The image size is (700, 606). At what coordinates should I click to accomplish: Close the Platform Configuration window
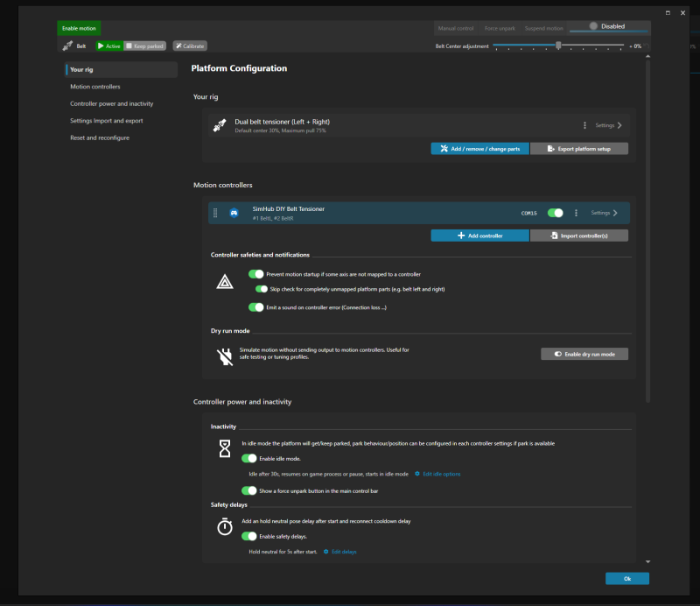[x=682, y=13]
